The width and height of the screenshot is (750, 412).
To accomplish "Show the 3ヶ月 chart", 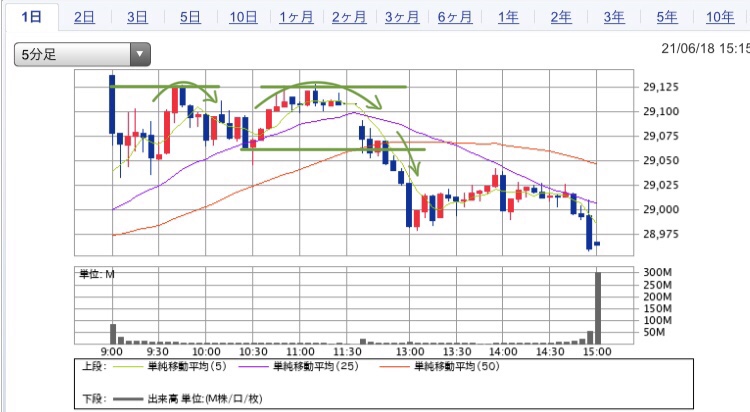I will tap(402, 17).
